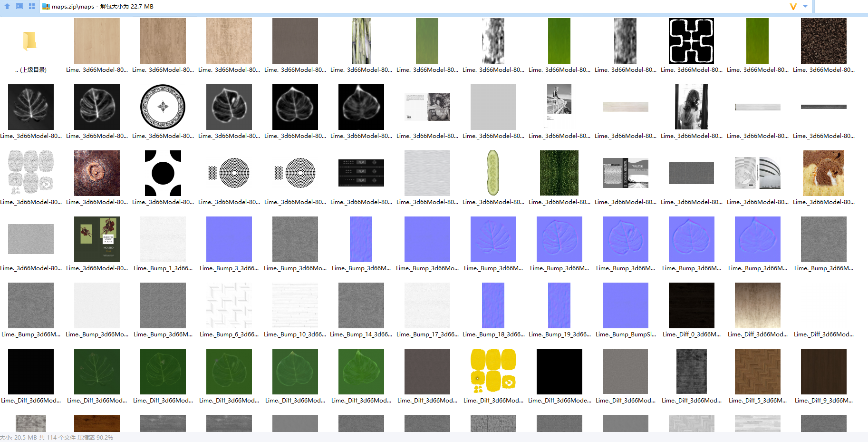Select the bread slice thumbnail
This screenshot has height=442, width=868.
[824, 173]
